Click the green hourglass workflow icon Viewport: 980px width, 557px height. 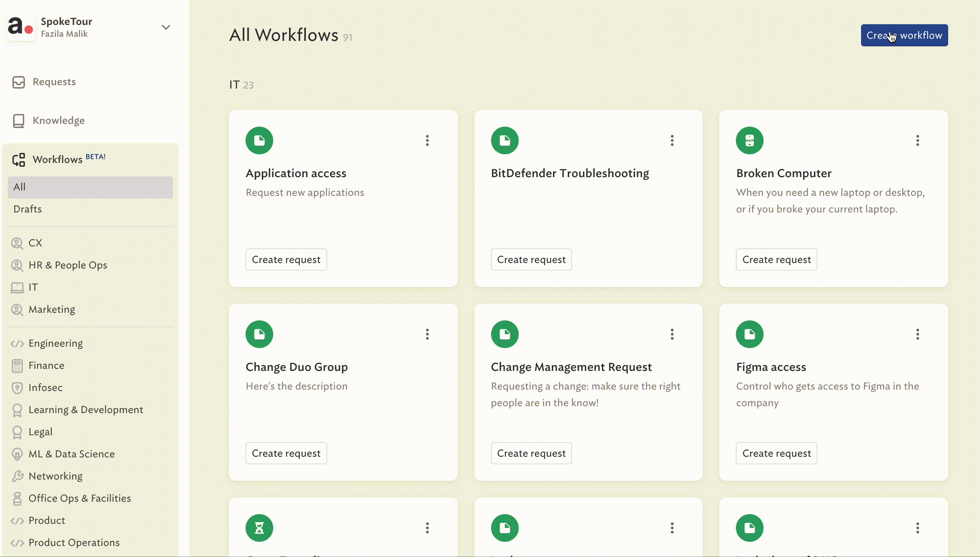259,528
